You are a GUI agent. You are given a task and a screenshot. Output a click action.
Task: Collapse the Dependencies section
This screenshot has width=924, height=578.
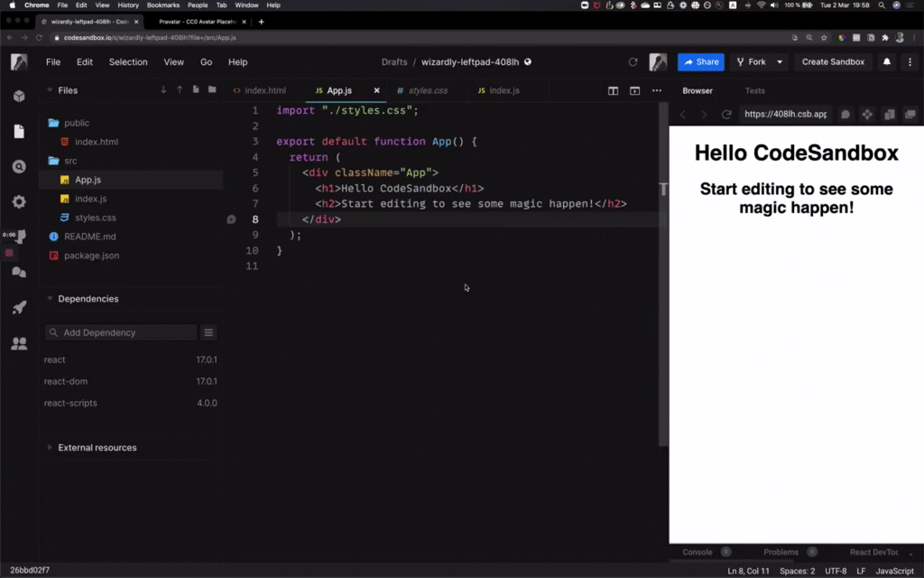[50, 298]
